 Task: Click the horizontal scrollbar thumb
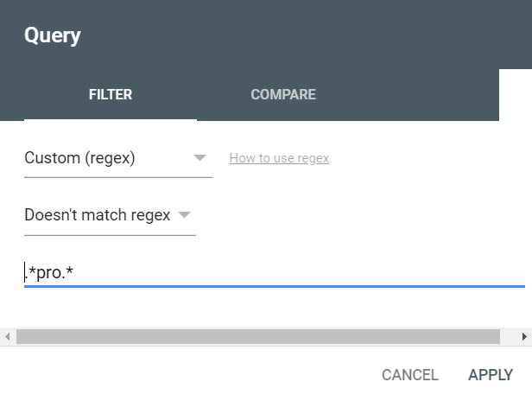point(257,336)
